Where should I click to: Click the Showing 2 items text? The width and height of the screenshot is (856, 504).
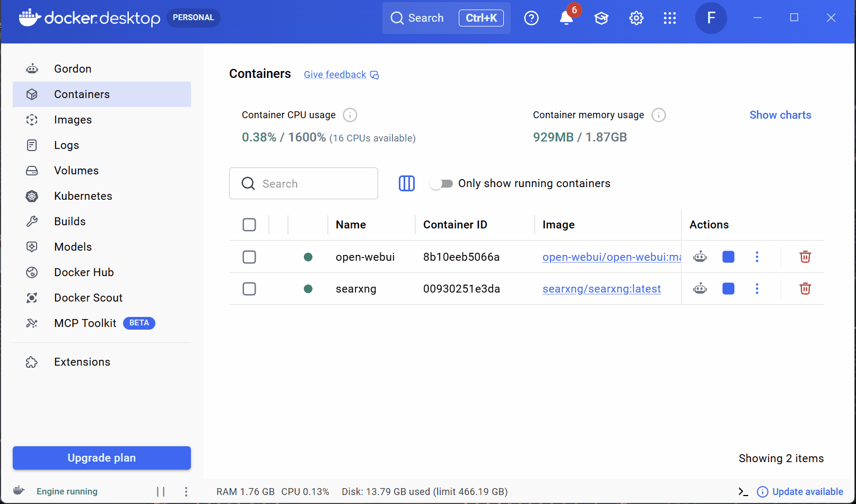pyautogui.click(x=781, y=458)
